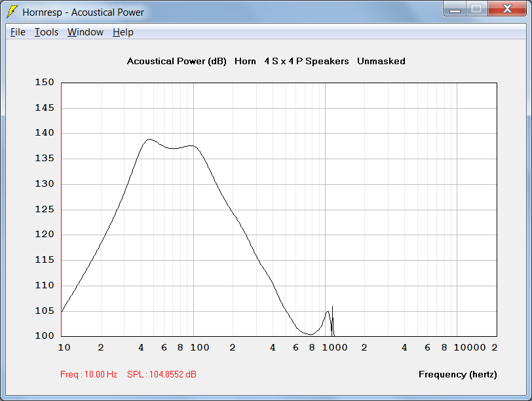532x401 pixels.
Task: Open the Tools menu
Action: click(x=47, y=32)
